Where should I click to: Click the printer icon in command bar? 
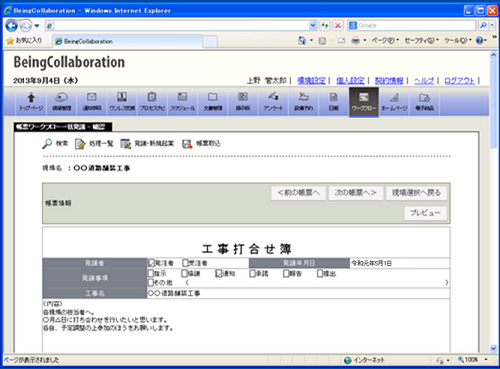click(x=356, y=40)
